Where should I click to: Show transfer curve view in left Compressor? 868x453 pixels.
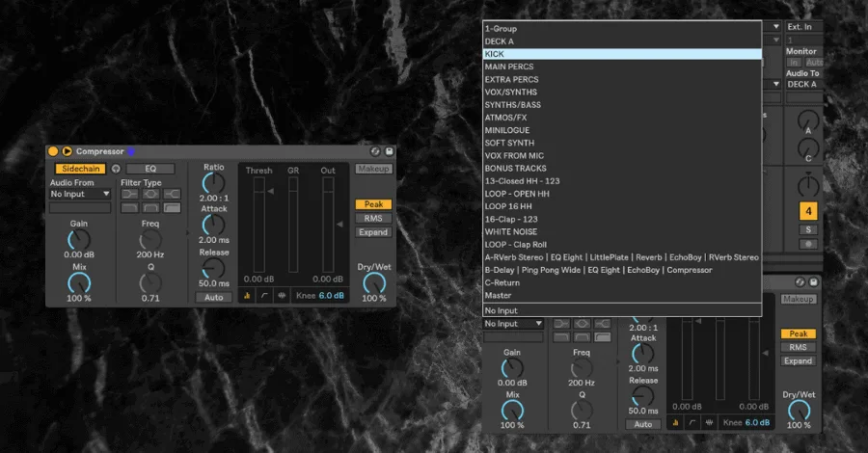click(264, 295)
